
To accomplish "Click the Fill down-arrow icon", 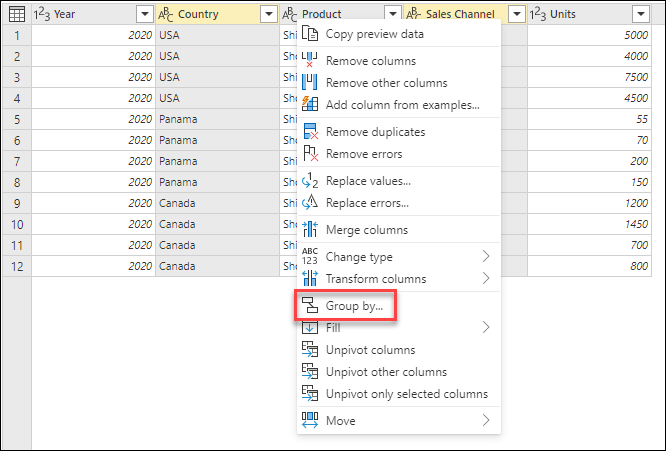I will (x=310, y=328).
